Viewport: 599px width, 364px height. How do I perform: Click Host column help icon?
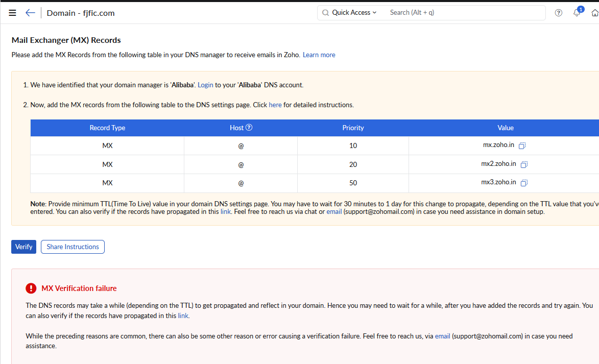point(249,128)
